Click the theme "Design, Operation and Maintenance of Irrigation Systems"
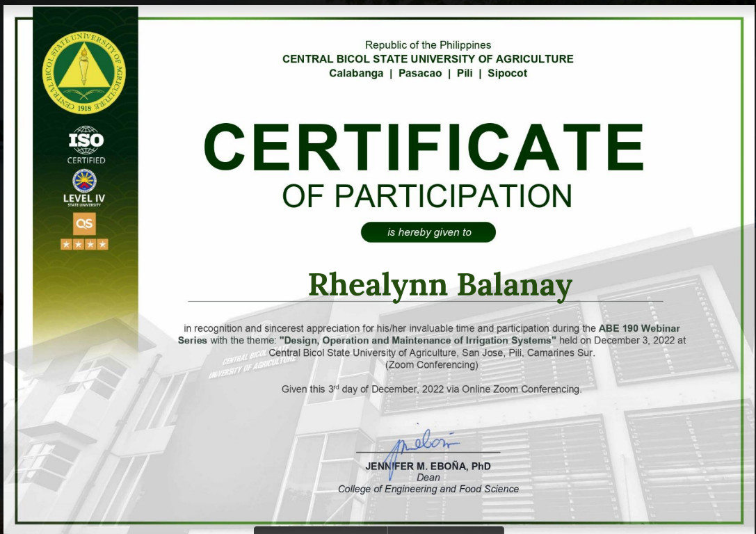The width and height of the screenshot is (756, 534). pos(417,340)
